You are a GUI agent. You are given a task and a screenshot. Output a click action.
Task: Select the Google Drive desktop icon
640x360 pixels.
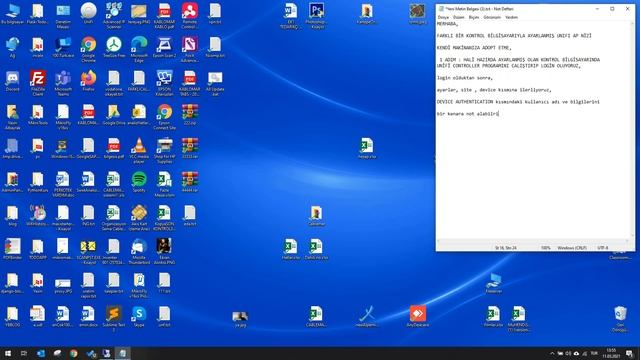114,115
